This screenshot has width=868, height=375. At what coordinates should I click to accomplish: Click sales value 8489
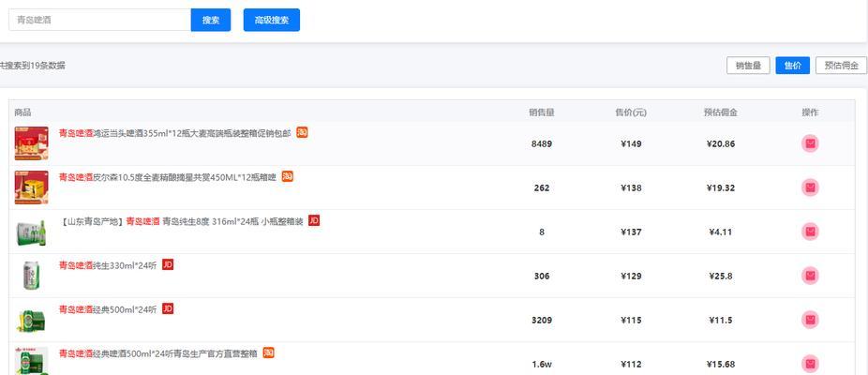click(x=542, y=144)
